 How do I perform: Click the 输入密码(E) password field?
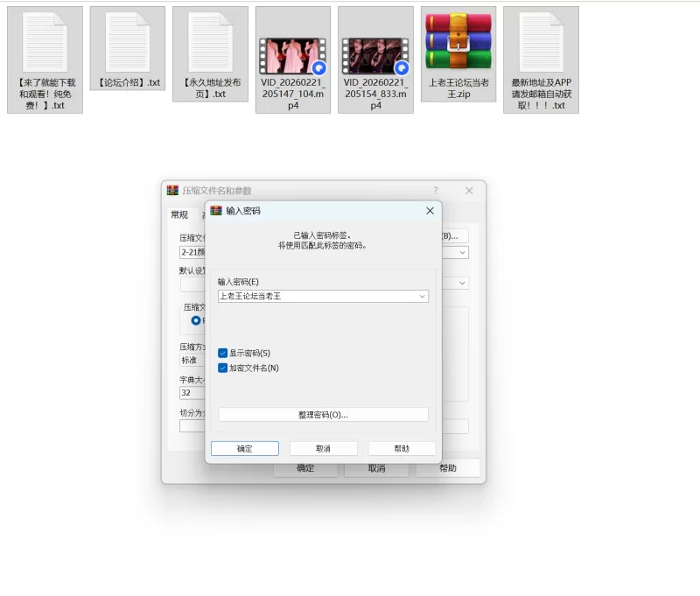click(323, 296)
